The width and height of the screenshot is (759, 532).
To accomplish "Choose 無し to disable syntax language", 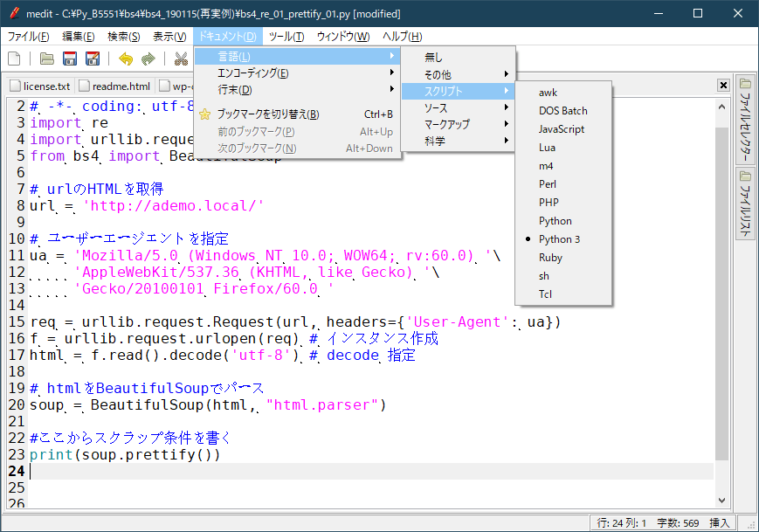I will pyautogui.click(x=458, y=58).
